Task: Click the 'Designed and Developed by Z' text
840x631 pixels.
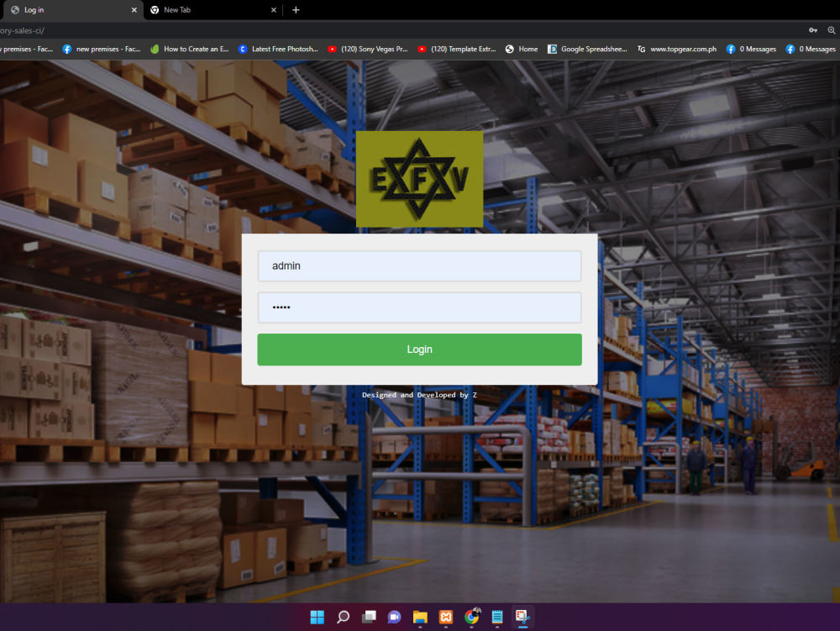Action: 419,395
